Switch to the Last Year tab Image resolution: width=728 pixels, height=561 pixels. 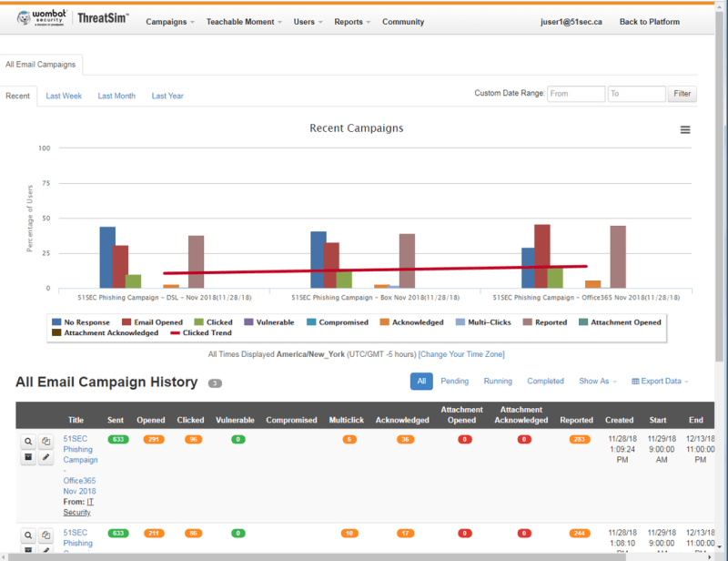click(x=167, y=96)
